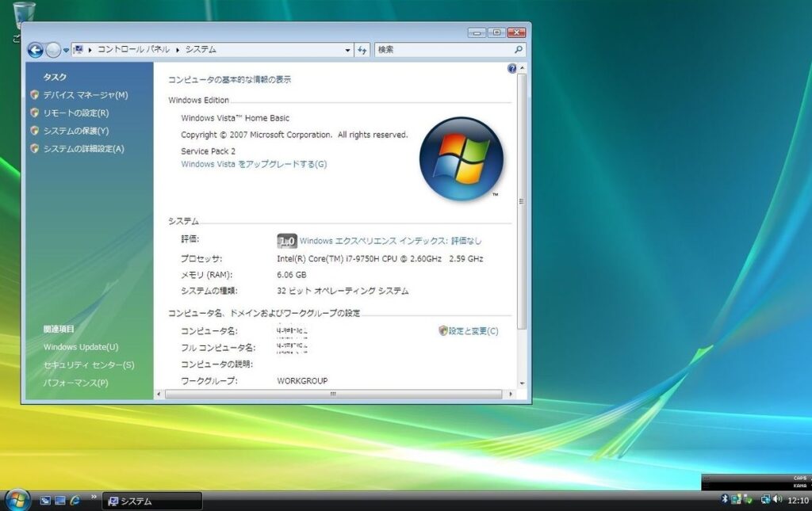Click the greyed Forward navigation button
Screen dimensions: 812x511
point(53,50)
